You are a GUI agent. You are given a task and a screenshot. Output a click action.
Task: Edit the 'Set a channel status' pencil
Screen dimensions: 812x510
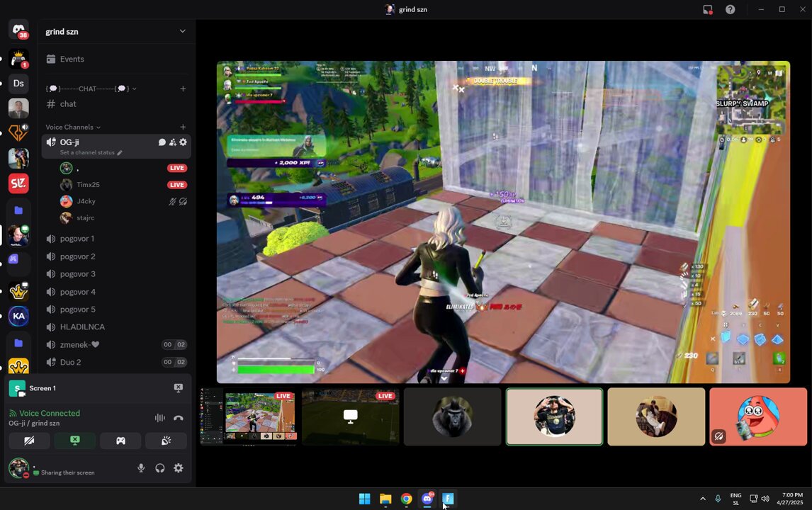[x=120, y=153]
